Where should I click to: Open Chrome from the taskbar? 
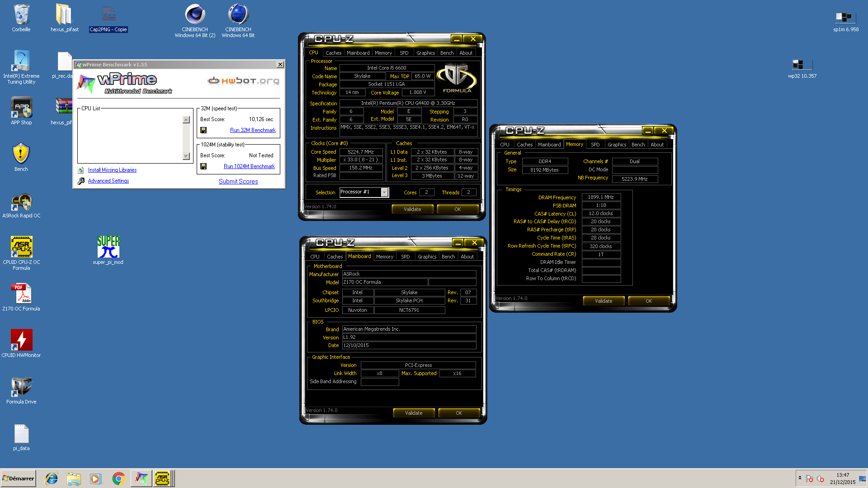[118, 479]
